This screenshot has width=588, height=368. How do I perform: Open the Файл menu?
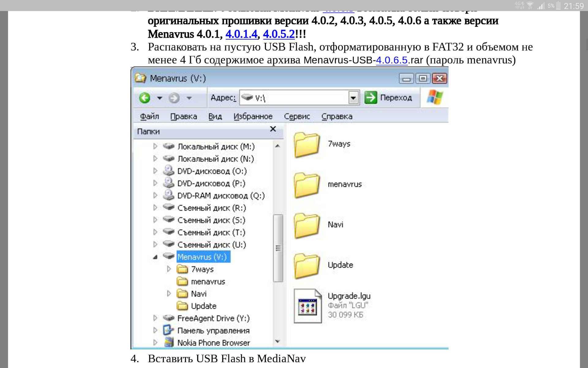(x=149, y=117)
